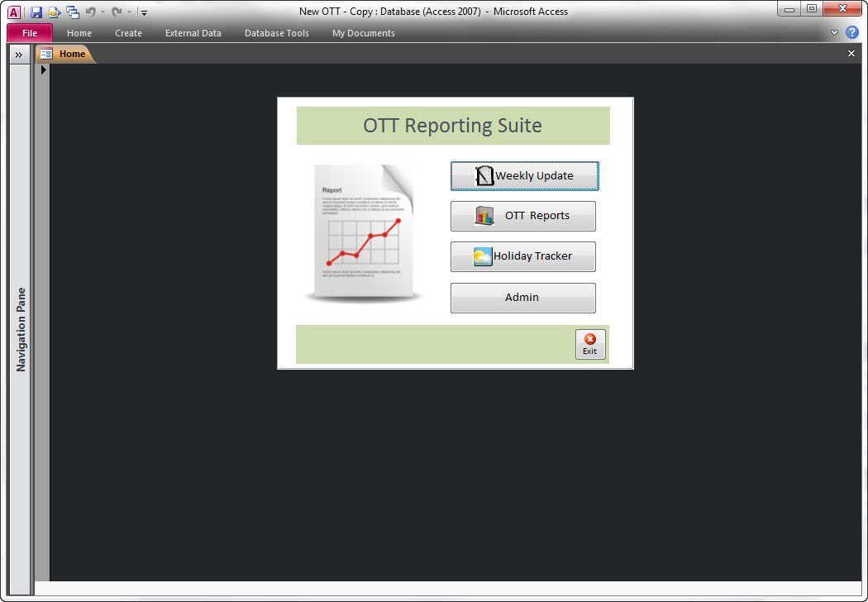Open the External Data ribbon tab
Screen dimensions: 868x602
(193, 33)
